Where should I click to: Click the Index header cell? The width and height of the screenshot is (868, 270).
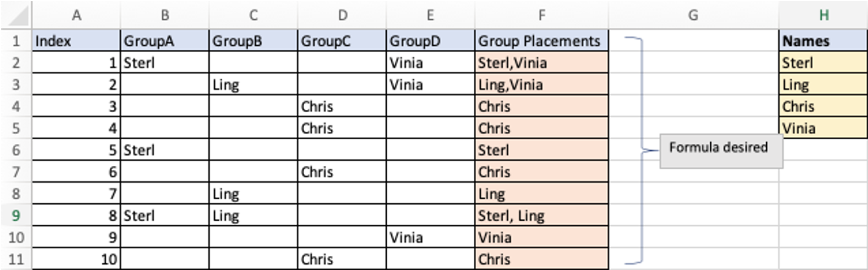point(76,41)
